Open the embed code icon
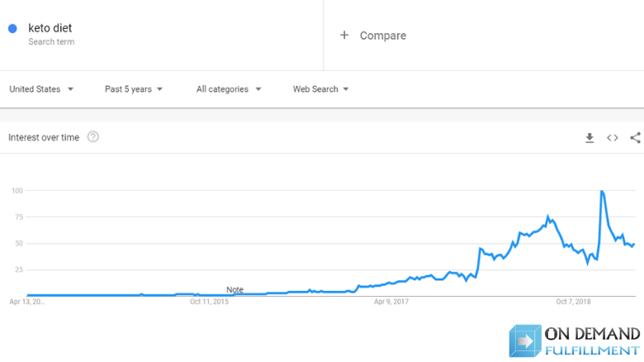The height and width of the screenshot is (362, 644). [x=613, y=138]
